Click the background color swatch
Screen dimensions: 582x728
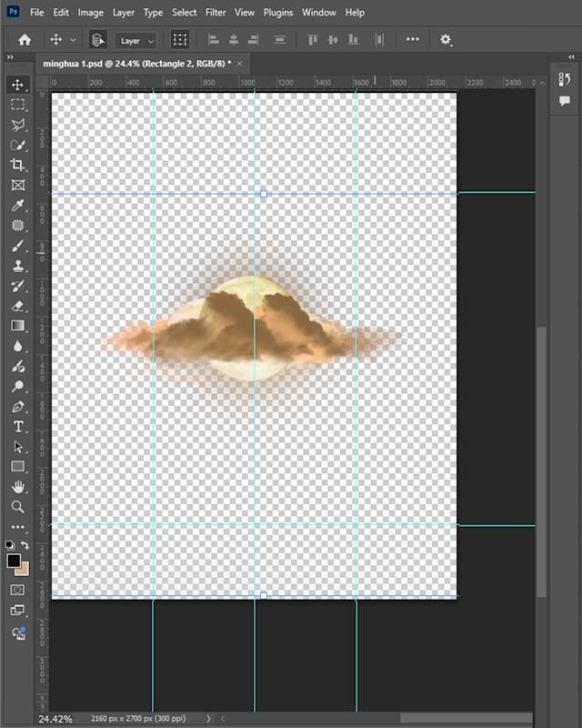(25, 571)
